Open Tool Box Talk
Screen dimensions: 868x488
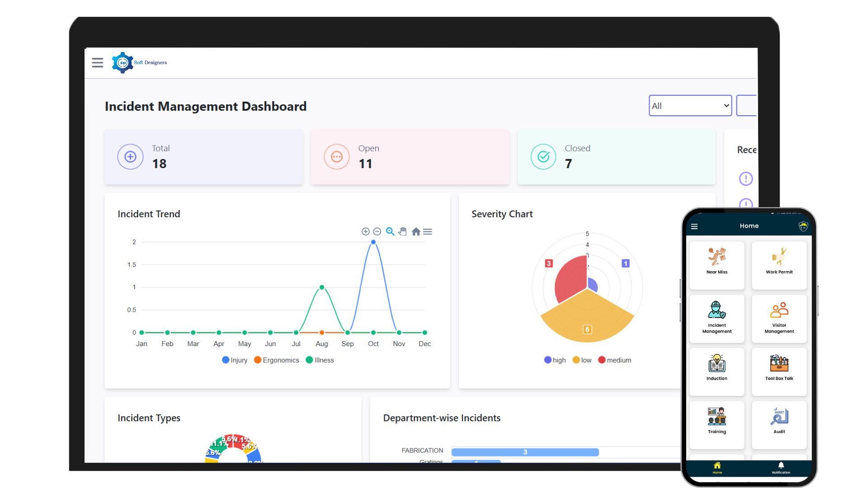click(x=779, y=371)
